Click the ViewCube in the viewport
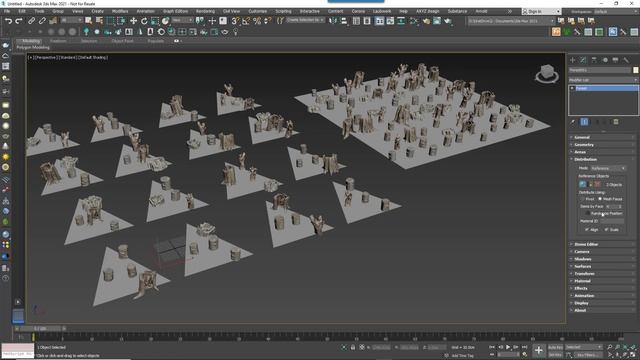640x360 pixels. click(x=547, y=74)
